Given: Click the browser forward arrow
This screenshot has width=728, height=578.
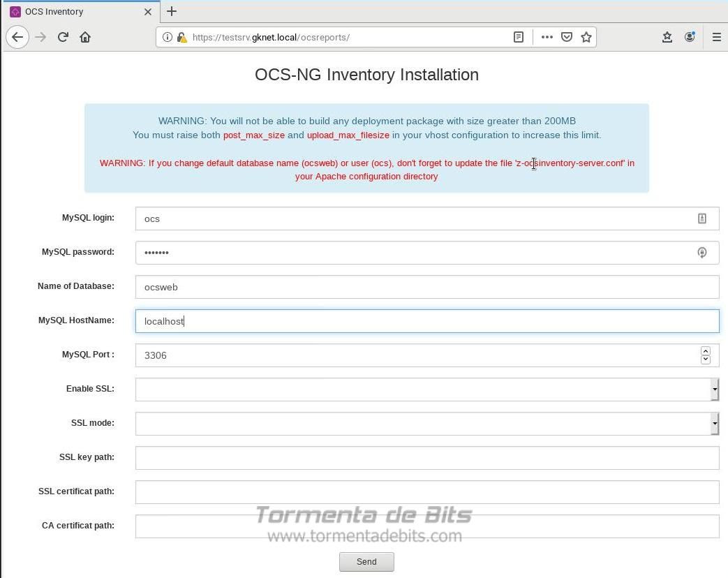Looking at the screenshot, I should (x=41, y=37).
